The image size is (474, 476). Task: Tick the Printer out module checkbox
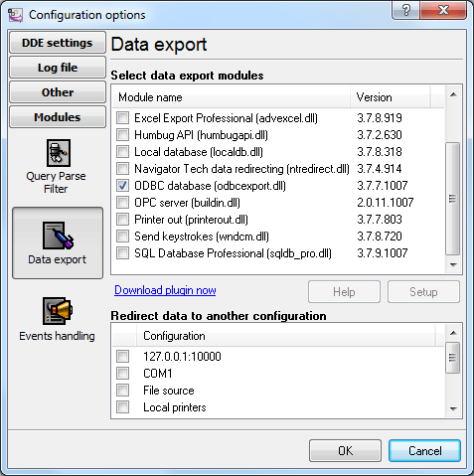[122, 220]
